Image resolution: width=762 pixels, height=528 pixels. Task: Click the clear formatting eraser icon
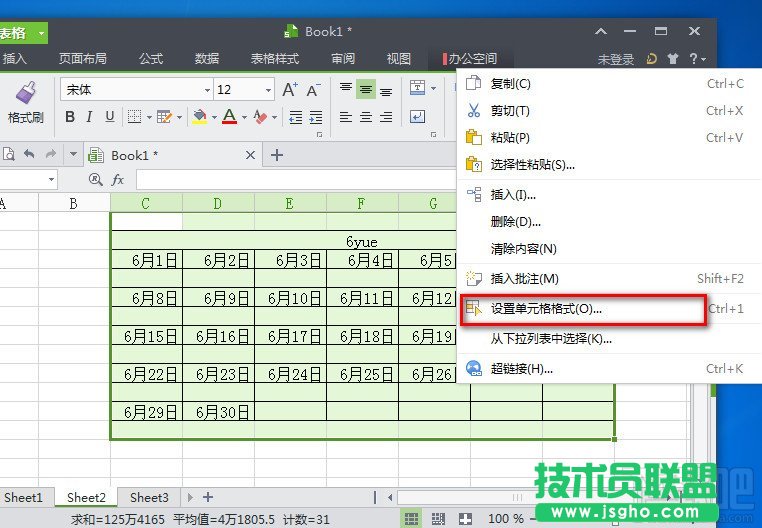point(260,117)
